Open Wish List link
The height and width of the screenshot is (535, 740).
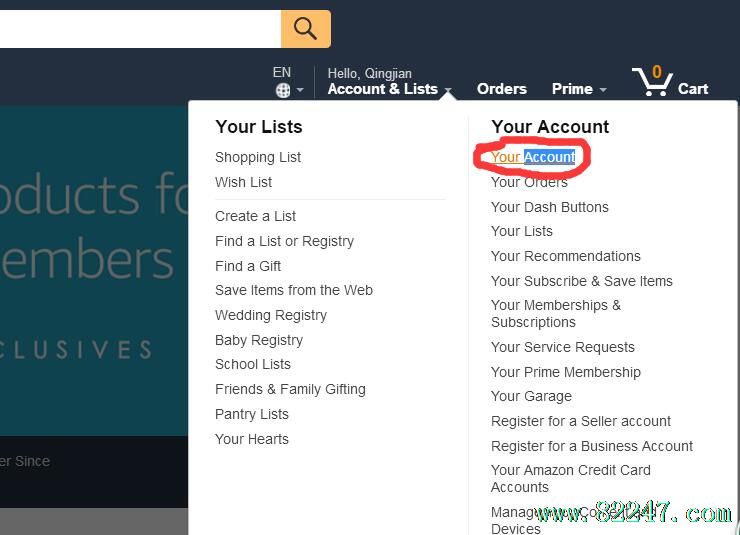[x=243, y=182]
